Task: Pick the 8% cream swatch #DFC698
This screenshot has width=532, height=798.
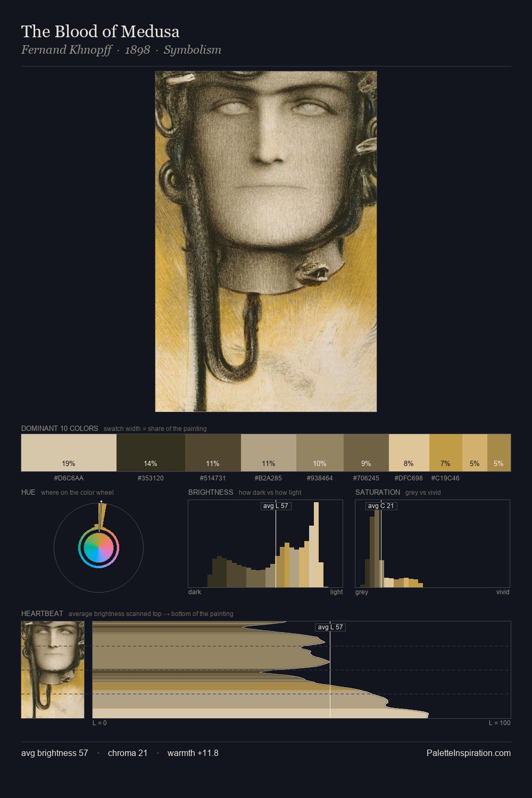Action: (x=409, y=453)
